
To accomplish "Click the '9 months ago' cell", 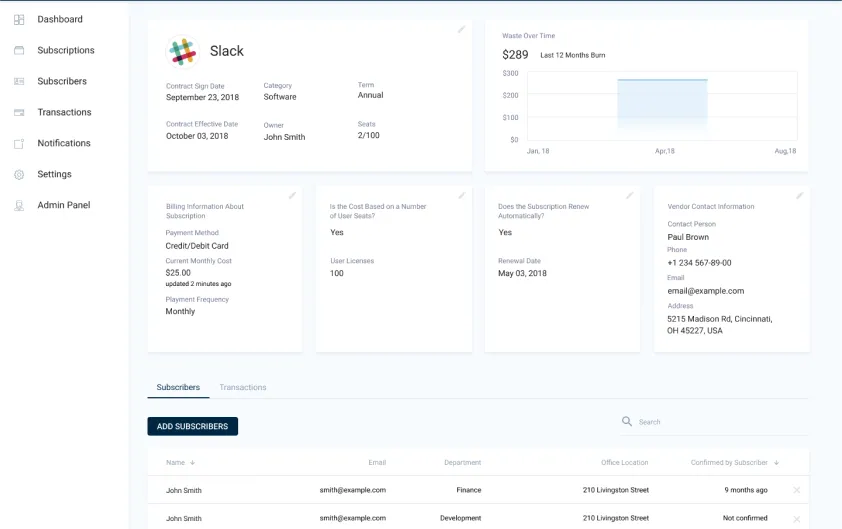I will [x=746, y=490].
